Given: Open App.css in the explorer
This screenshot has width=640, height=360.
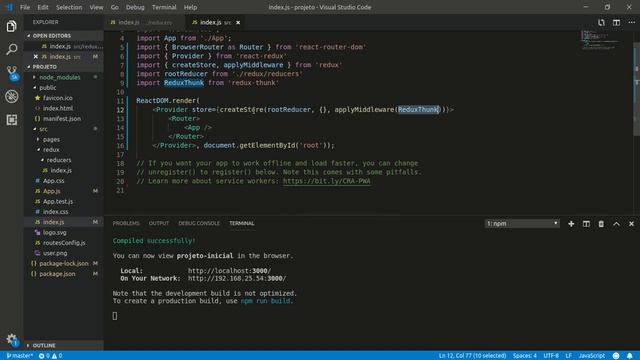Looking at the screenshot, I should (x=53, y=181).
